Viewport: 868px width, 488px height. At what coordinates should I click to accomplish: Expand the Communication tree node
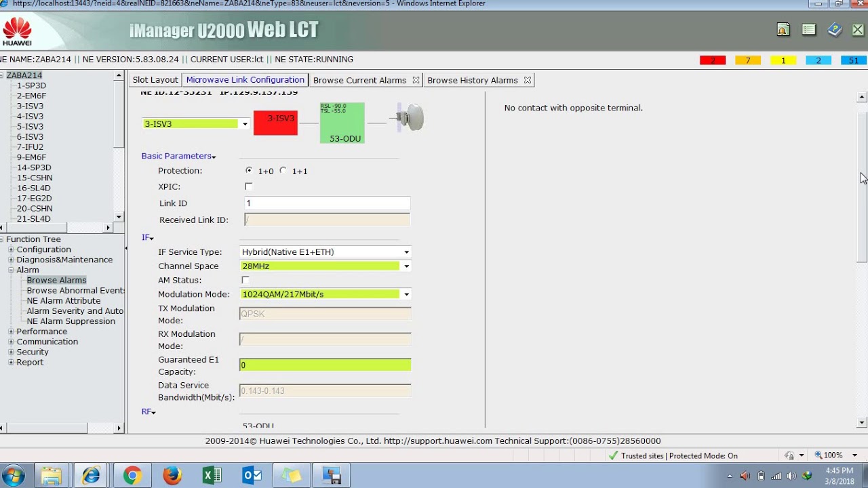[11, 342]
